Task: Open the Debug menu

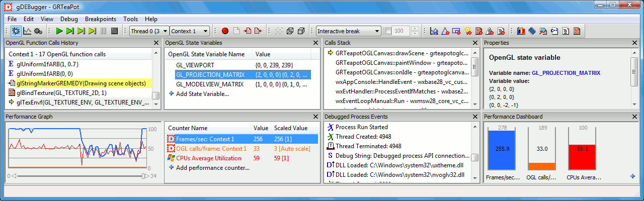Action: (69, 19)
